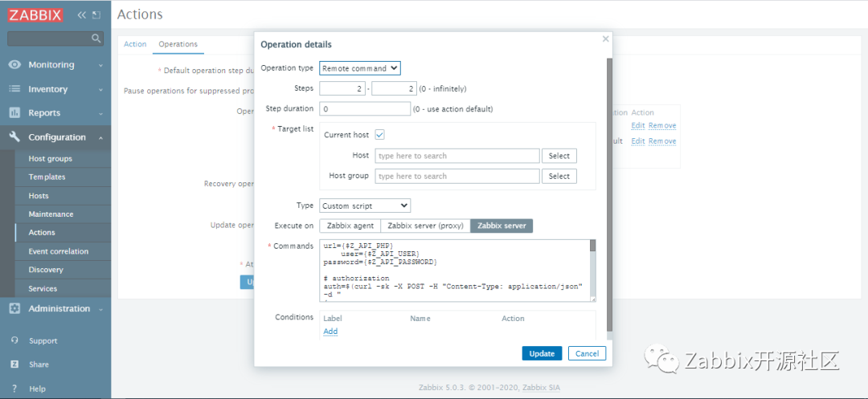This screenshot has height=399, width=868.
Task: Close the Operation details dialog
Action: [606, 39]
